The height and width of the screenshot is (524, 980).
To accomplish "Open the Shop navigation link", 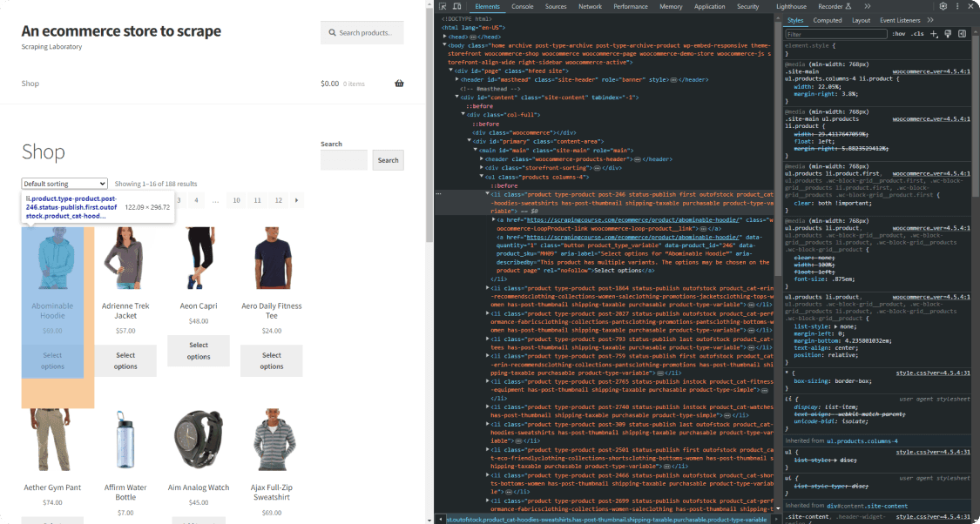I will [x=30, y=84].
